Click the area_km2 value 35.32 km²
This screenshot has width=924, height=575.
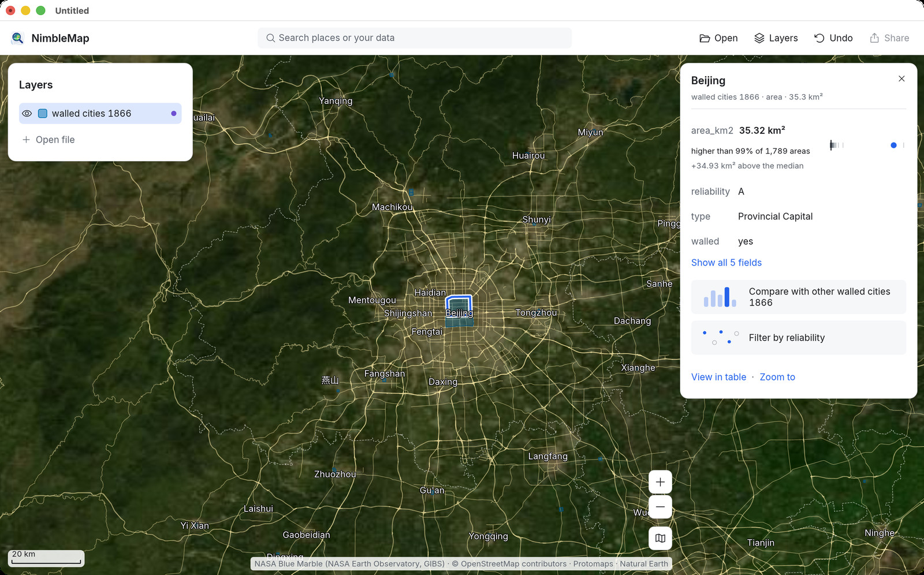(x=762, y=130)
